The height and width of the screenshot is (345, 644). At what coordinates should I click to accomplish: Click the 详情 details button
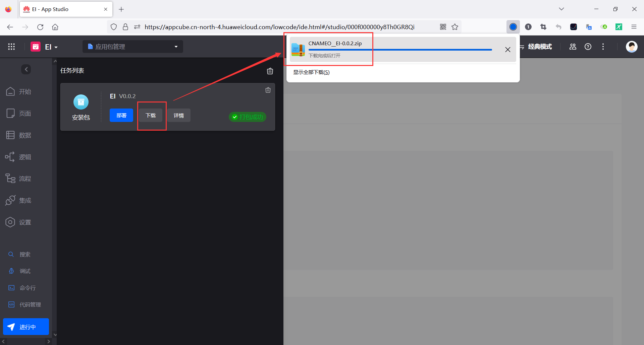(x=179, y=115)
